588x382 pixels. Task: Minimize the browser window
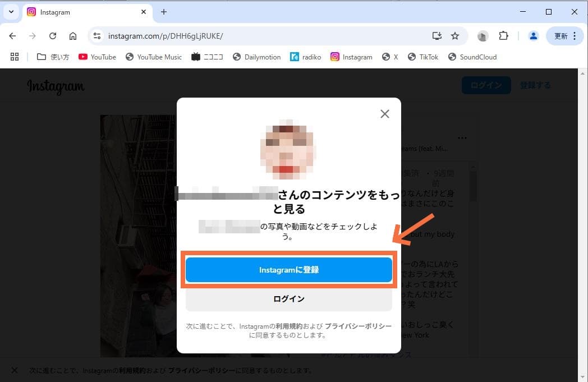tap(523, 12)
